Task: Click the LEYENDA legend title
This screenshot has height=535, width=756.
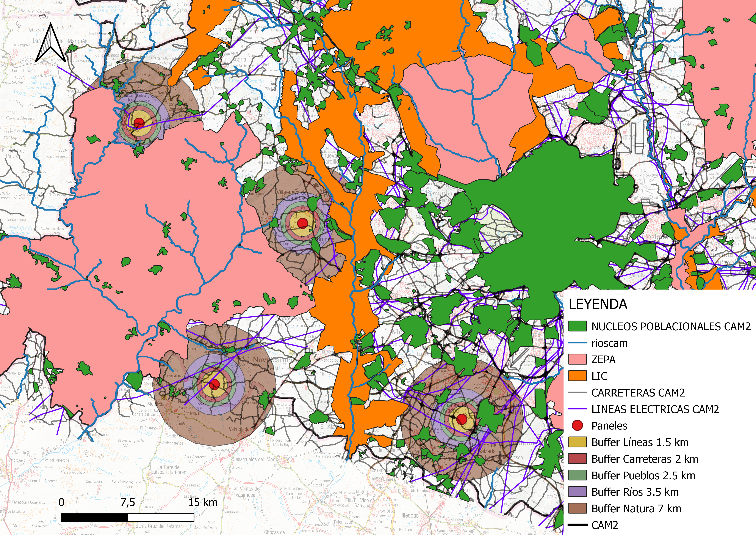Action: click(x=598, y=304)
